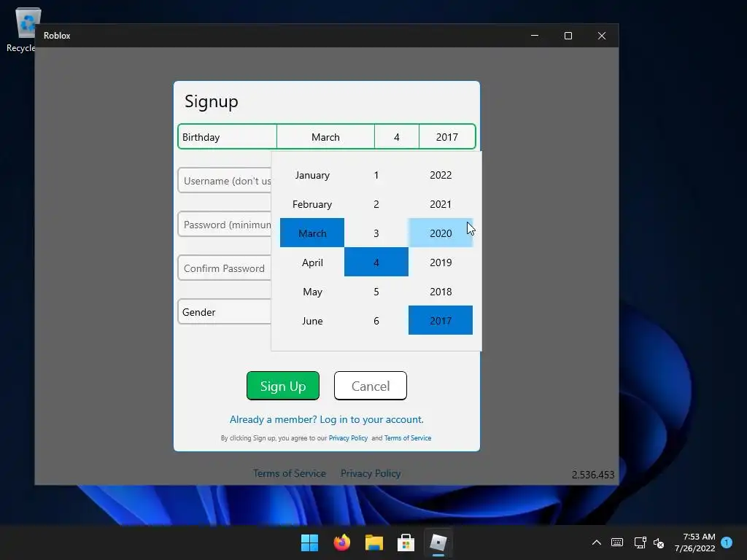Pick year 2017 in the list
Image resolution: width=747 pixels, height=560 pixels.
(441, 321)
